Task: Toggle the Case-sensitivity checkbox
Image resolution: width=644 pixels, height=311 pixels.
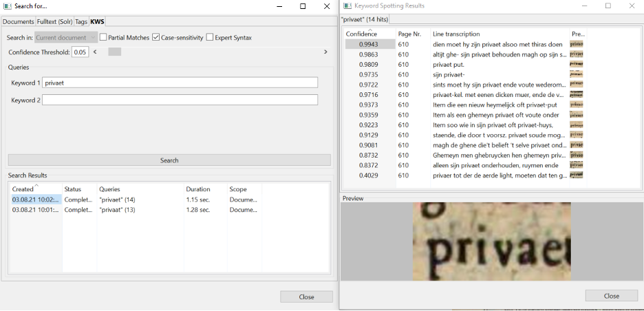Action: 156,37
